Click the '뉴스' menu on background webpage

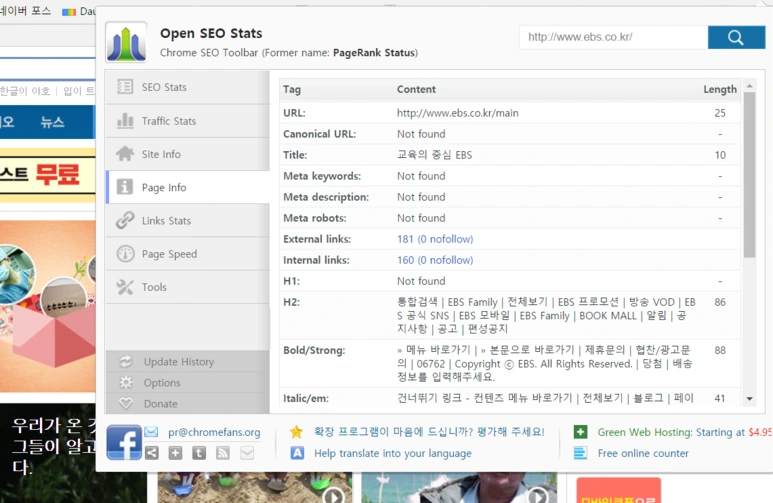click(52, 122)
